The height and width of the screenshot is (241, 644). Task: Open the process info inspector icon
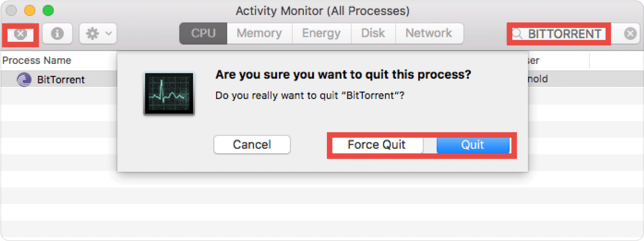[57, 34]
